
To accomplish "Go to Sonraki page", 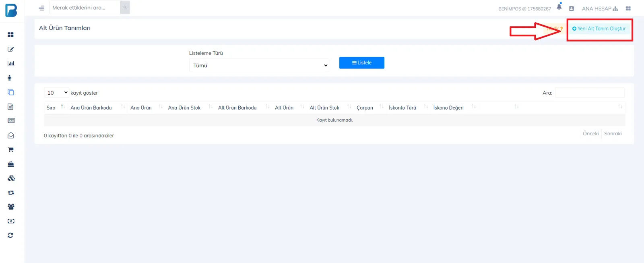I will pos(613,134).
